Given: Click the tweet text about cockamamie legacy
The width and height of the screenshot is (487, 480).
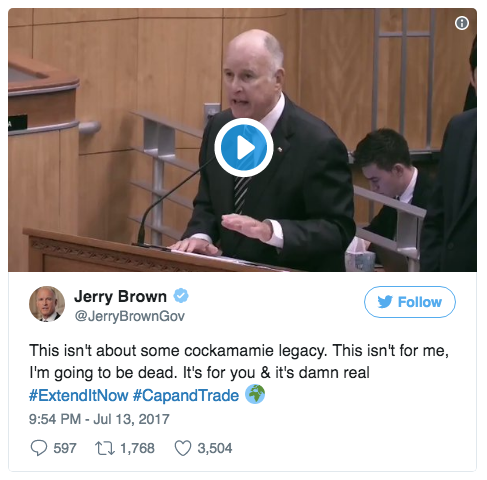Looking at the screenshot, I should pos(239,362).
